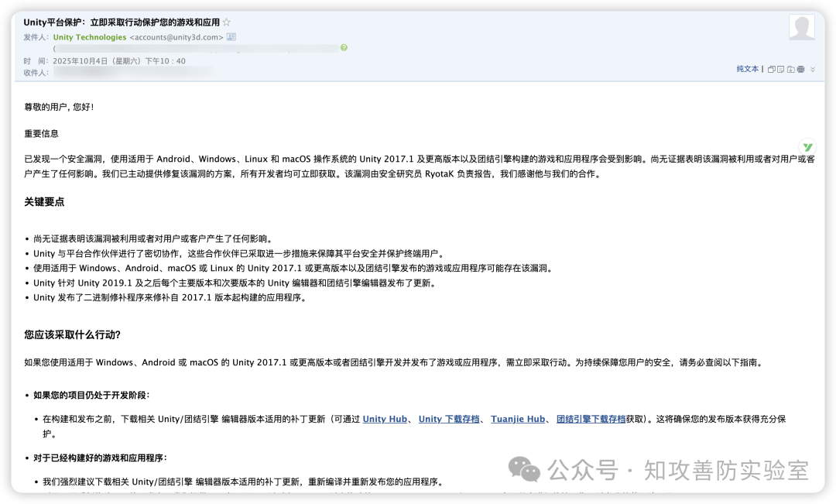This screenshot has height=504, width=836.
Task: Open the Unity 下载存档 link
Action: tap(449, 419)
